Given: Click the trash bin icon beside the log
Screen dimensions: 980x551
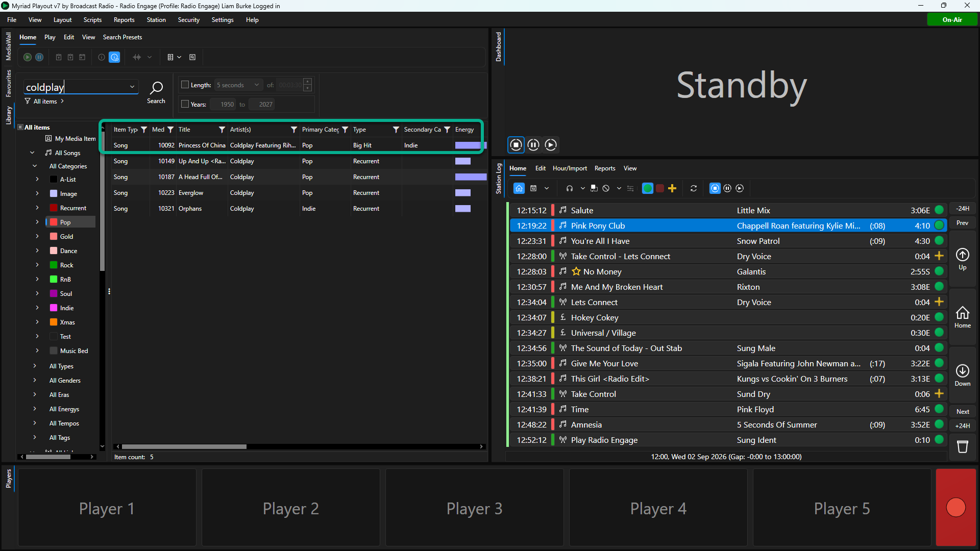Looking at the screenshot, I should (963, 447).
